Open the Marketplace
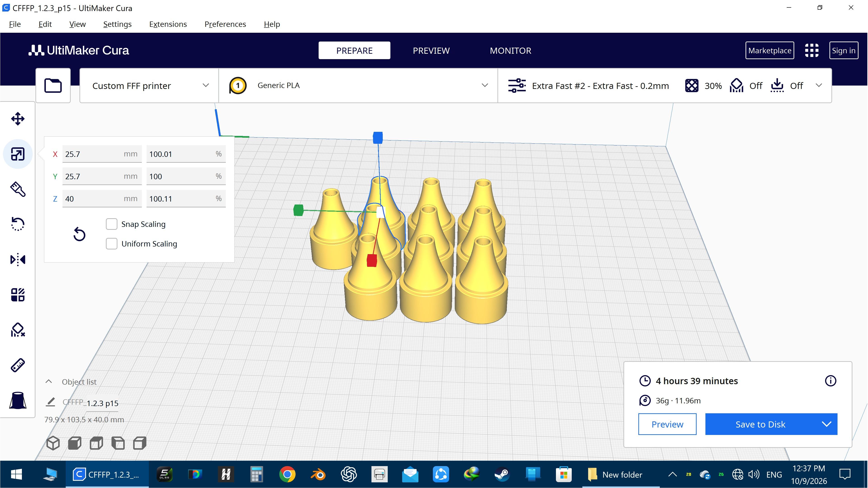868x488 pixels. click(770, 51)
